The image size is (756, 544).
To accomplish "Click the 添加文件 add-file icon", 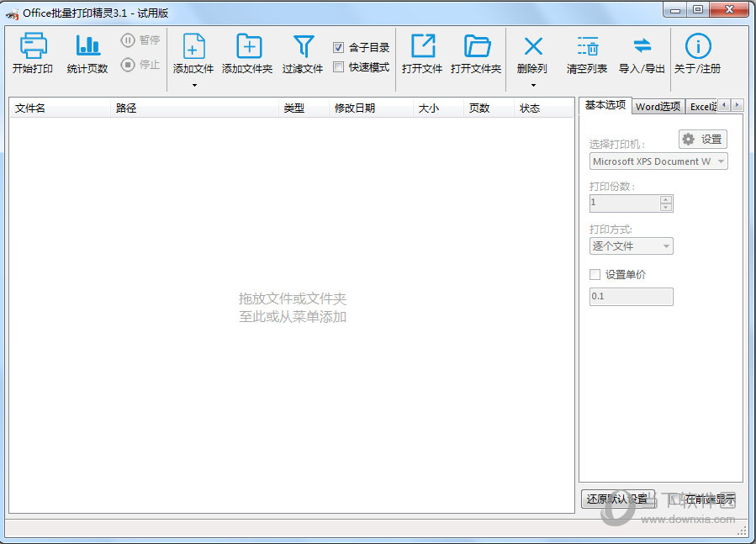I will pos(193,45).
